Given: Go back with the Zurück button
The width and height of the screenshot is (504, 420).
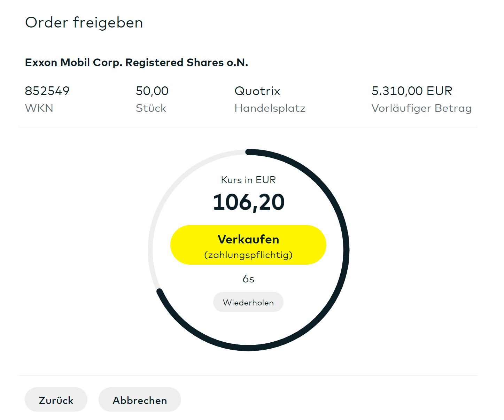Looking at the screenshot, I should point(56,400).
